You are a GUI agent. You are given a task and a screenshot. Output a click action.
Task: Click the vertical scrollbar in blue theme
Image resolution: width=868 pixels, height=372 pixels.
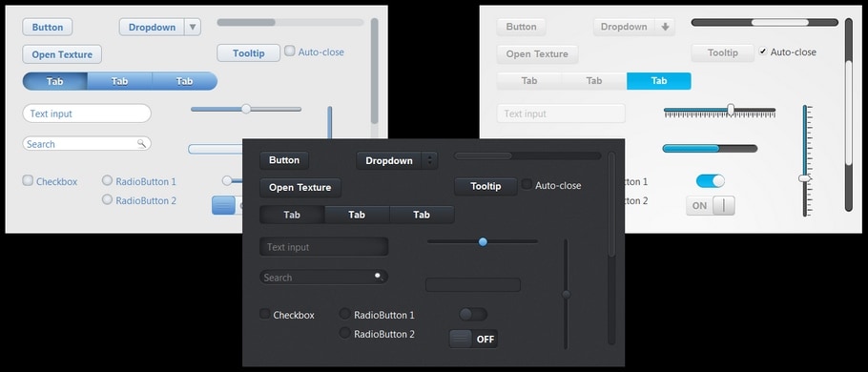pyautogui.click(x=375, y=71)
